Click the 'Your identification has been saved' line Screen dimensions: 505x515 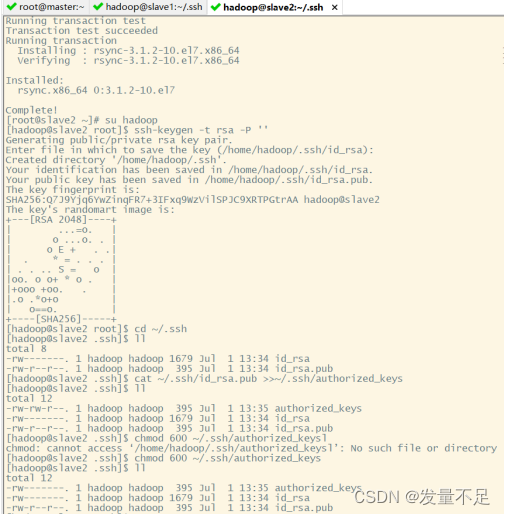click(189, 170)
